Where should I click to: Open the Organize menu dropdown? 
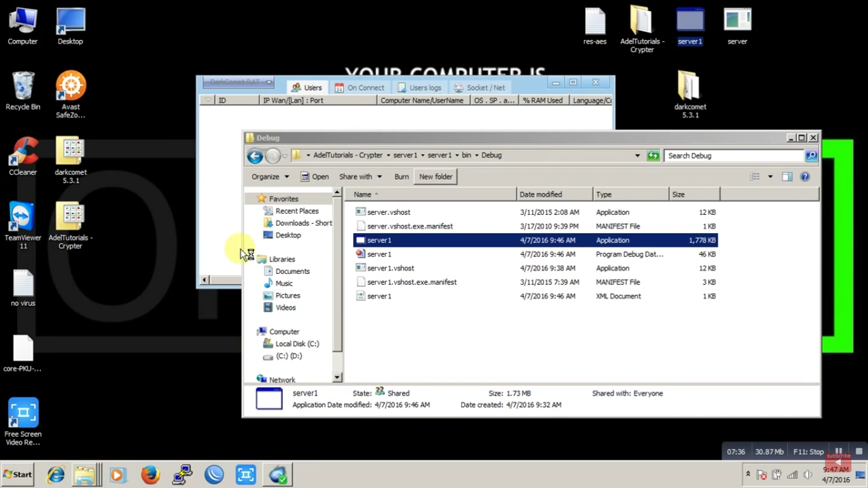[x=270, y=177]
